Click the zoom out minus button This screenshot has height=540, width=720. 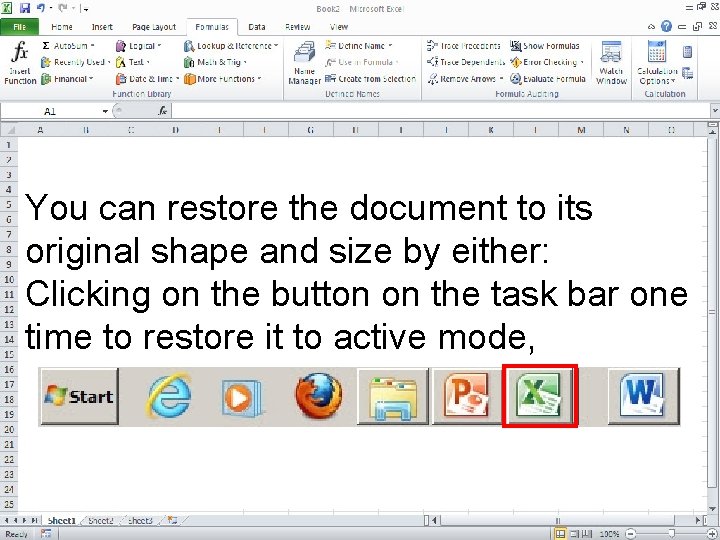[x=632, y=534]
